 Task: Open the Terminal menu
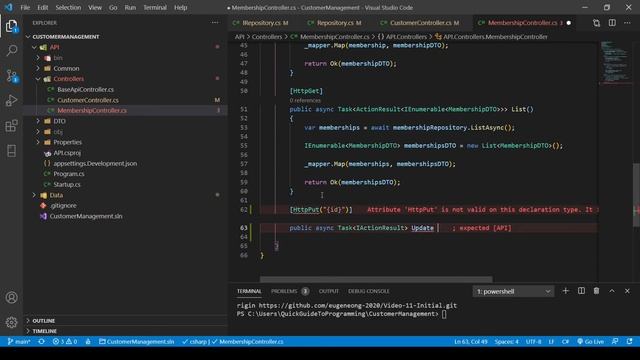point(155,7)
